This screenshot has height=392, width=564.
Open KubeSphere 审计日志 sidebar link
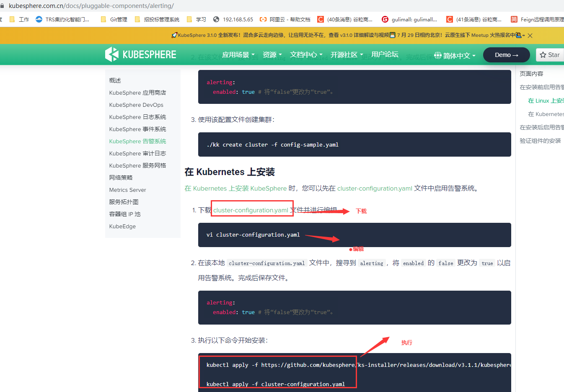pos(137,153)
